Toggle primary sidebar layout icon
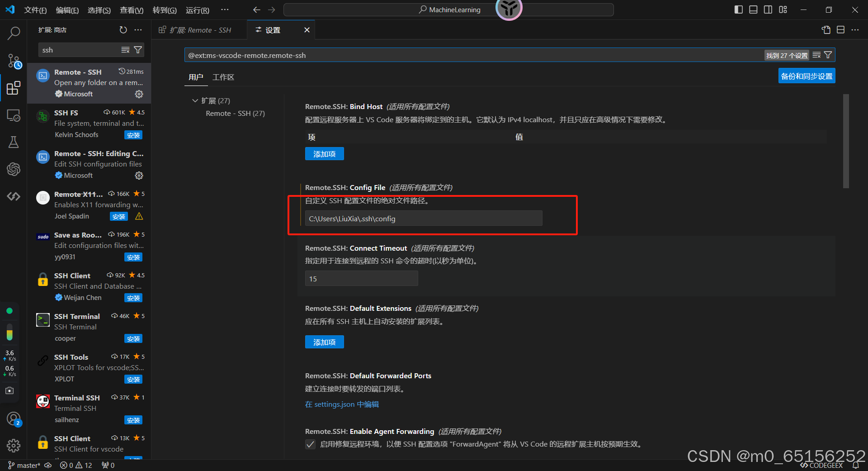The image size is (868, 471). point(738,10)
